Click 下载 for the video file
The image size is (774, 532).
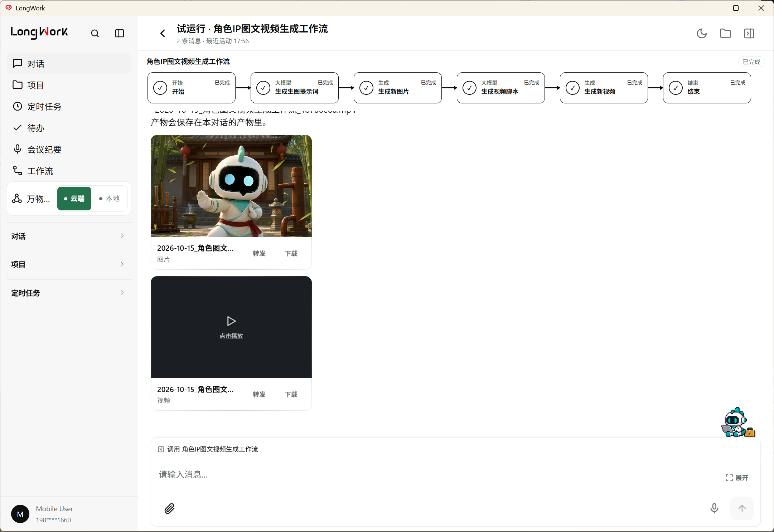point(291,395)
